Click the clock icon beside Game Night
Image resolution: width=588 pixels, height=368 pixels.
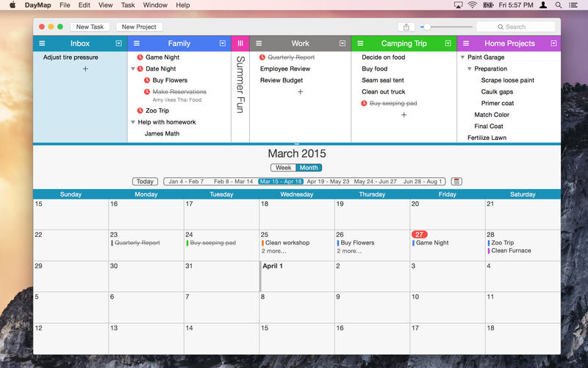click(140, 57)
